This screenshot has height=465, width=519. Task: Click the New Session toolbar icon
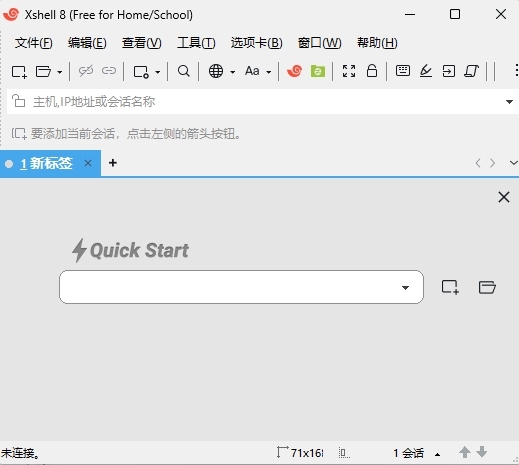point(19,71)
